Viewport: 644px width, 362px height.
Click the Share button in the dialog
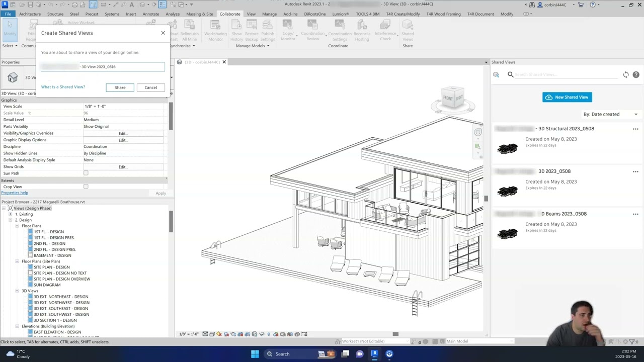(x=120, y=87)
